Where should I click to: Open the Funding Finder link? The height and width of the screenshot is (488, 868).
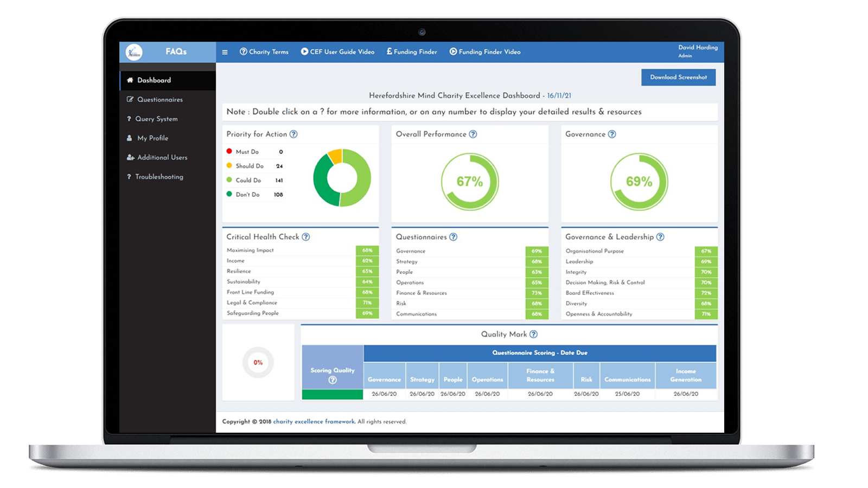tap(412, 52)
